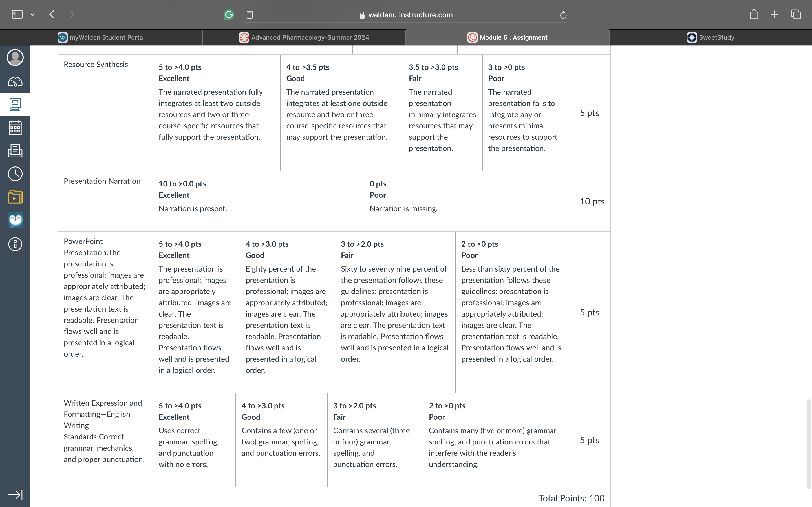Open the sidebar options dropdown chevron
The image size is (812, 507).
32,14
